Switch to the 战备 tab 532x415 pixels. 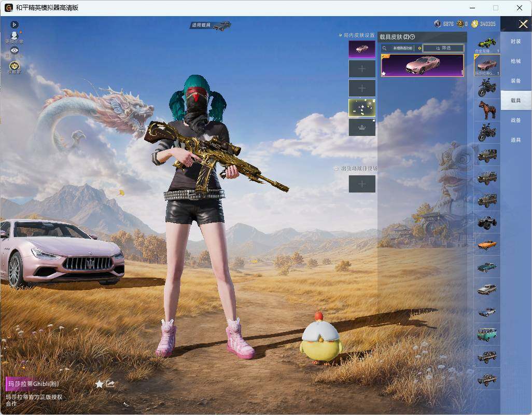516,120
